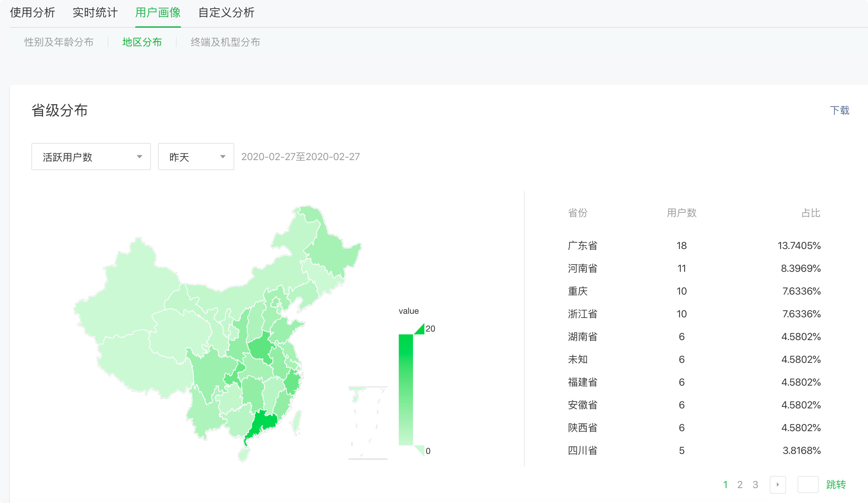This screenshot has height=503, width=868.
Task: Go to page 3 of province table
Action: click(x=755, y=485)
